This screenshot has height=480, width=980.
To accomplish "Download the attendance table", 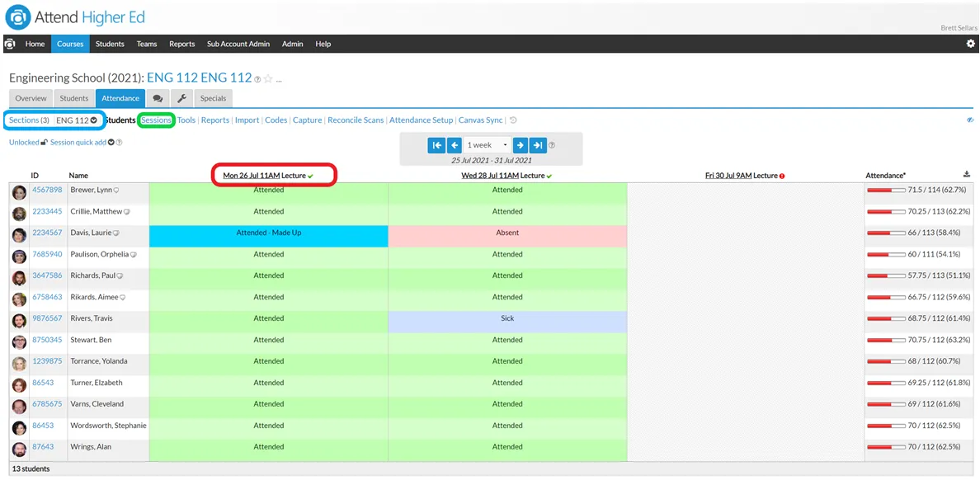I will tap(967, 175).
